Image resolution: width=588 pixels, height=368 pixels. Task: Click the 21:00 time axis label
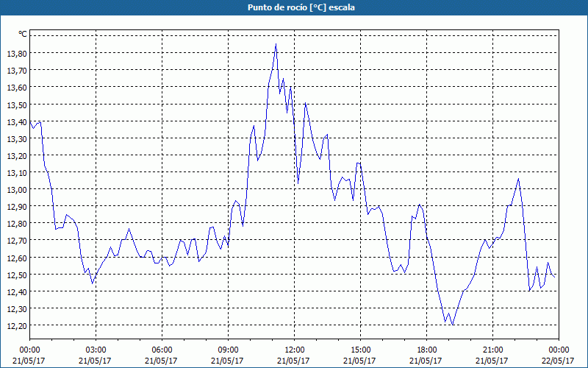[x=492, y=350]
